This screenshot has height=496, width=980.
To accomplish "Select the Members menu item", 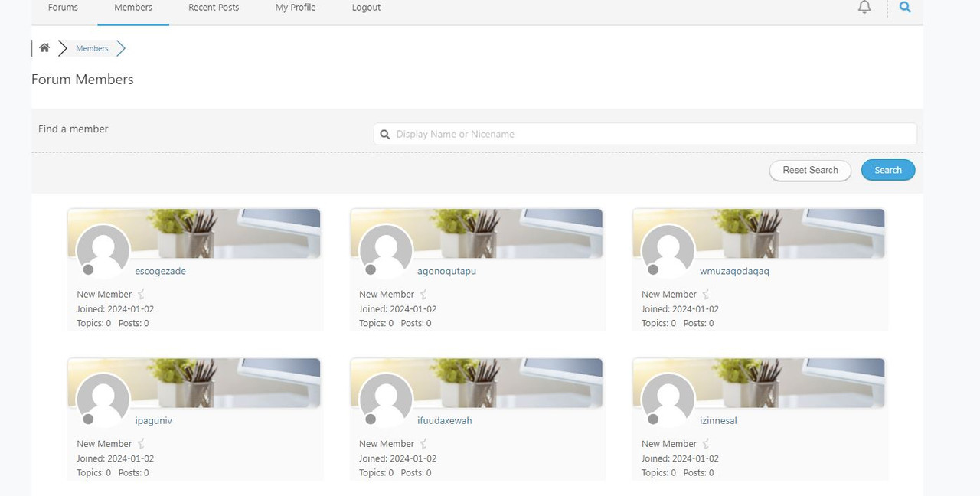I will coord(133,8).
